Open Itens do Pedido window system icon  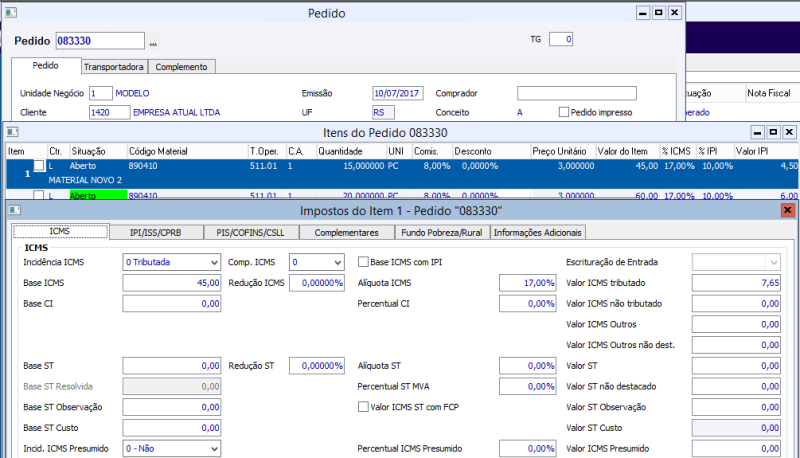12,133
